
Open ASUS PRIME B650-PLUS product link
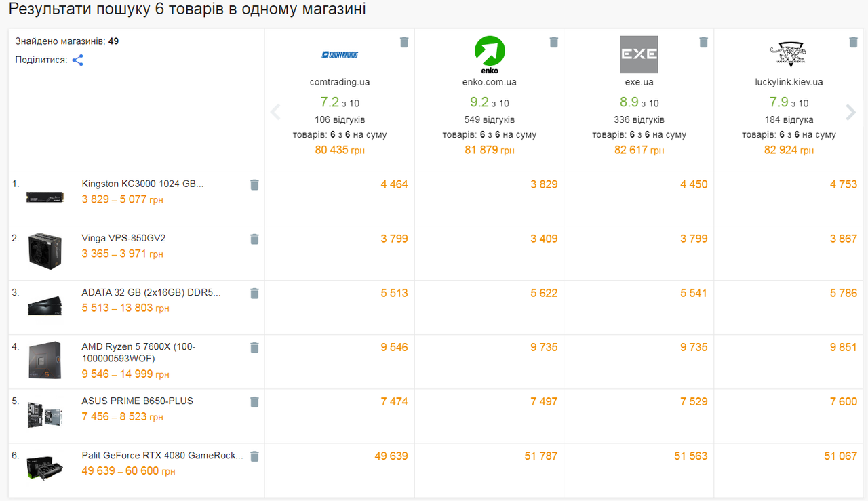tap(137, 401)
